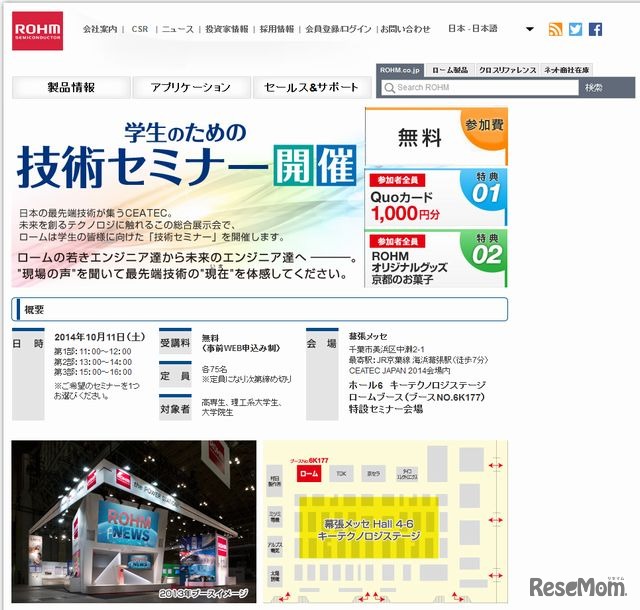Open the 投資家情報 link
This screenshot has width=640, height=610.
click(227, 29)
